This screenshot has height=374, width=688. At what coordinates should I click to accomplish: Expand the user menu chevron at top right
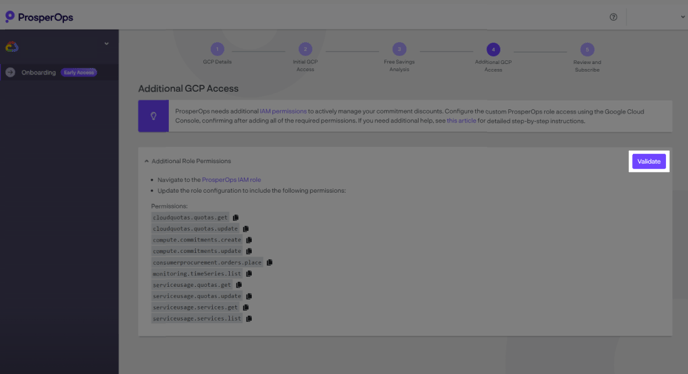point(683,17)
